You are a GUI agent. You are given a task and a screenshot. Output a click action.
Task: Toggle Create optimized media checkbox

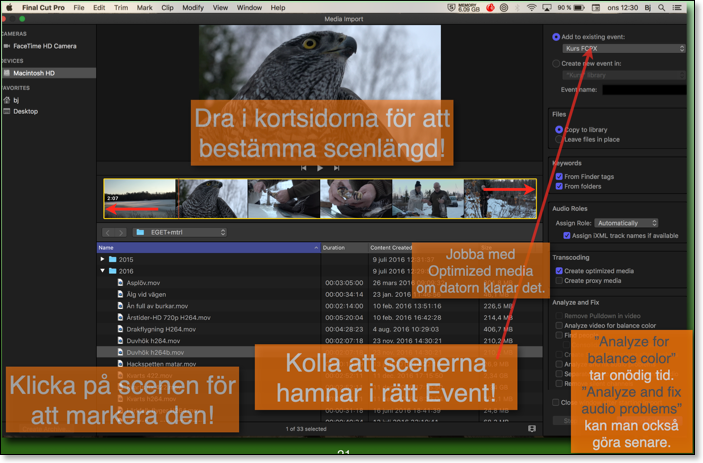coord(559,271)
